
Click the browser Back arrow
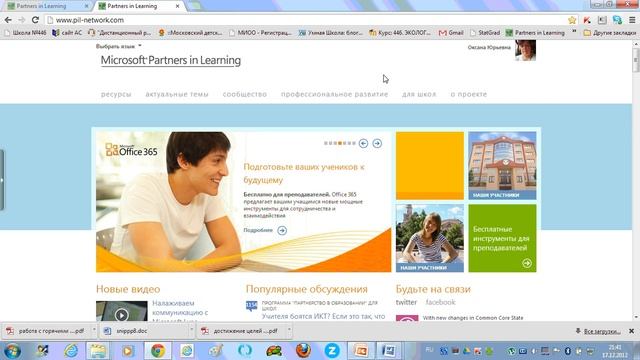8,20
